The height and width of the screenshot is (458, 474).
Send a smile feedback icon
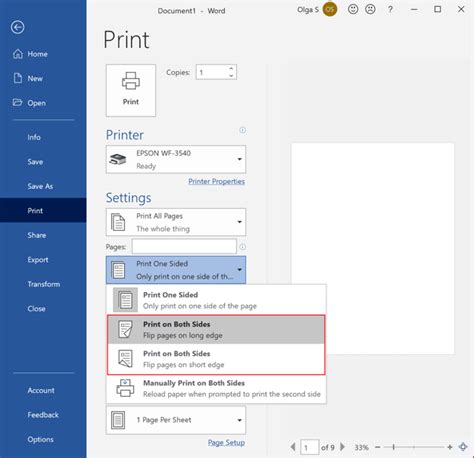coord(353,9)
